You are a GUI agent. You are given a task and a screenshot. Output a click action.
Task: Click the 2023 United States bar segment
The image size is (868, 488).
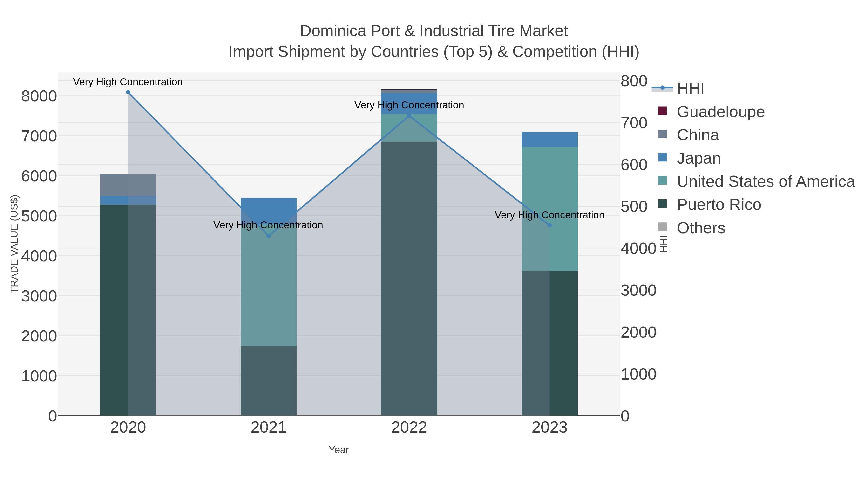549,209
